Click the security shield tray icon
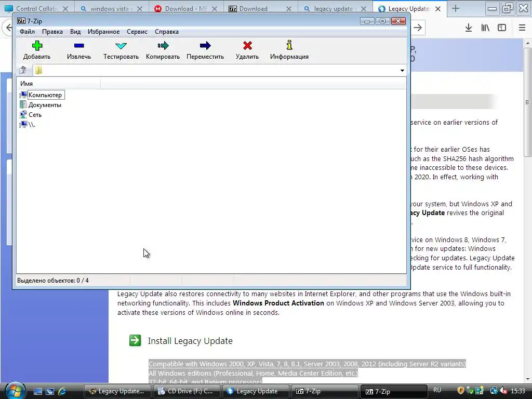 (x=461, y=391)
